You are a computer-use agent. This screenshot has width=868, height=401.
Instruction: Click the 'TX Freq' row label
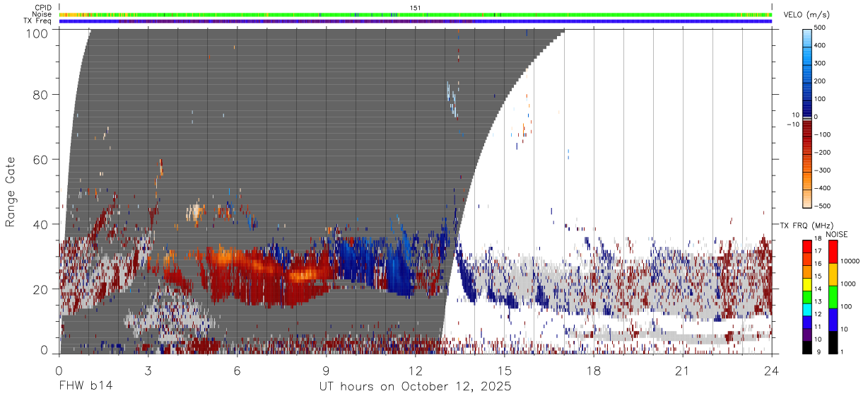[38, 21]
